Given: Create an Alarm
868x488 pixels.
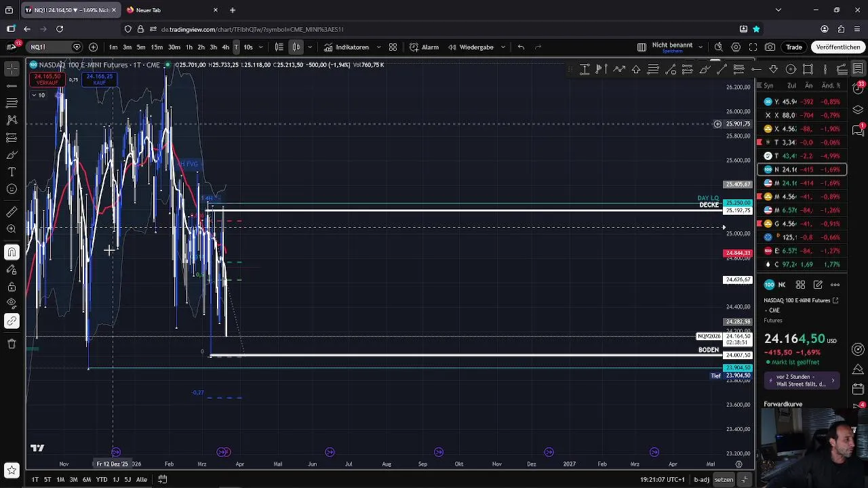Looking at the screenshot, I should (x=424, y=47).
